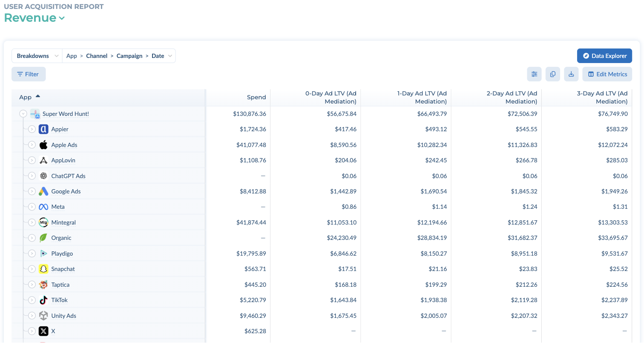Expand the Meta row
The width and height of the screenshot is (644, 343).
(x=32, y=207)
